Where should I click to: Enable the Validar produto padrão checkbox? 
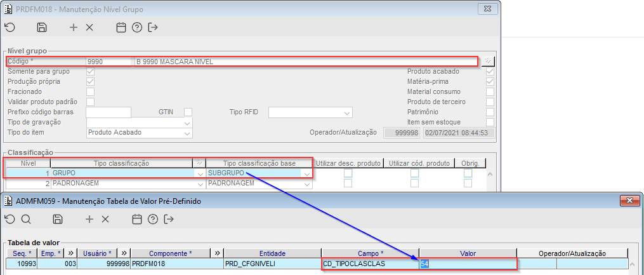pos(90,102)
